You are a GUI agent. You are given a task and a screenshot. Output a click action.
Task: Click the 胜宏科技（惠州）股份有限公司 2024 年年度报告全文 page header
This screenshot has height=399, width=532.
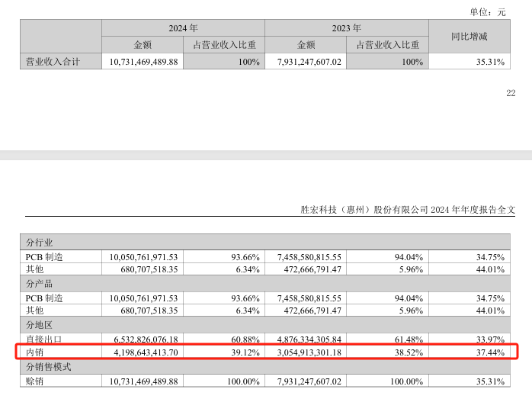click(408, 210)
